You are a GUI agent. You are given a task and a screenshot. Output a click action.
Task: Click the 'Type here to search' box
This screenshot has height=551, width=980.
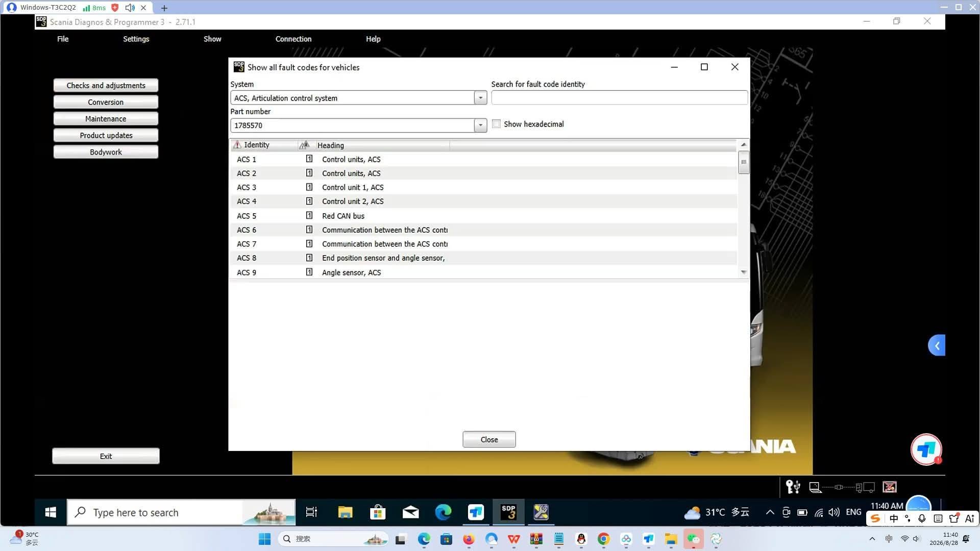pos(181,512)
